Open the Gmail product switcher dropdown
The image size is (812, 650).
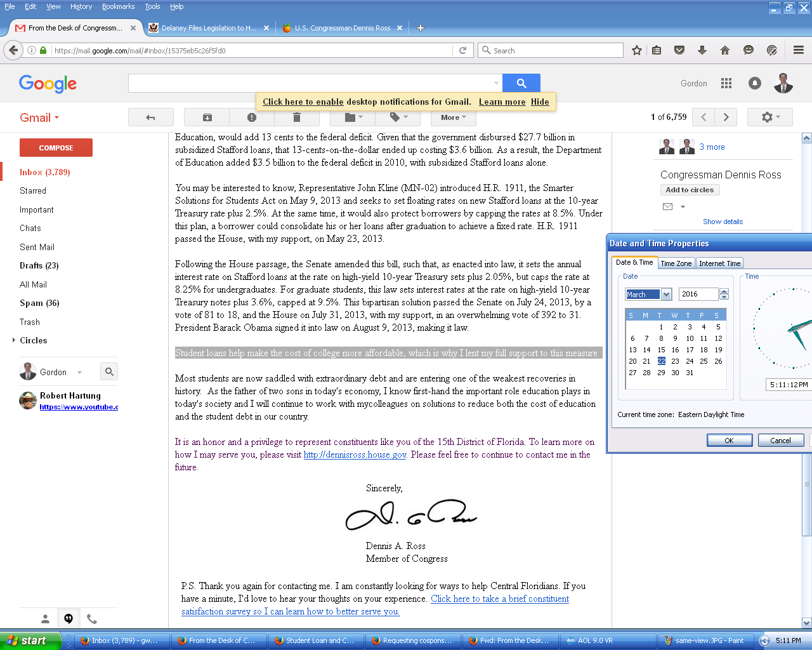(39, 117)
